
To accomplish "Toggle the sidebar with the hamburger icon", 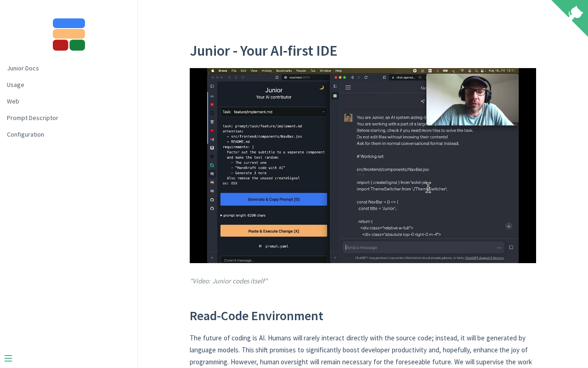I will point(8,358).
